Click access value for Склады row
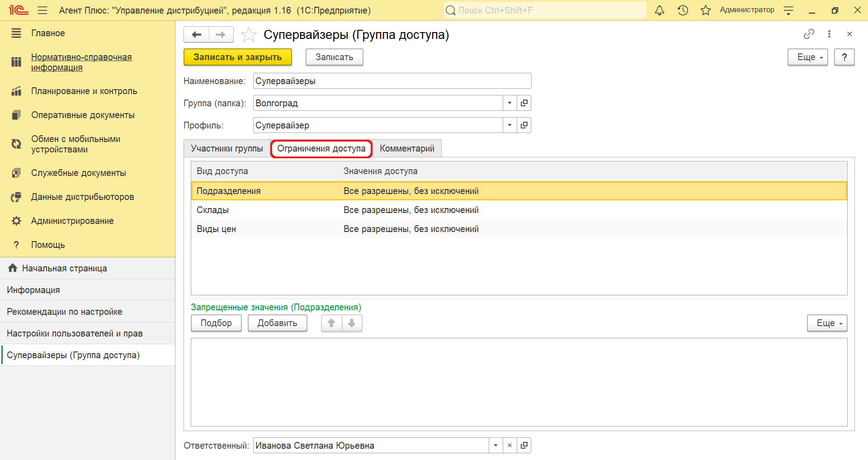Viewport: 868px width, 460px height. coord(411,210)
